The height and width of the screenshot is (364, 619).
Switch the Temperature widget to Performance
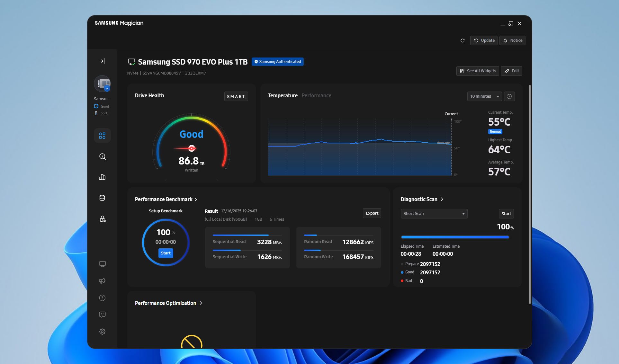pyautogui.click(x=316, y=95)
